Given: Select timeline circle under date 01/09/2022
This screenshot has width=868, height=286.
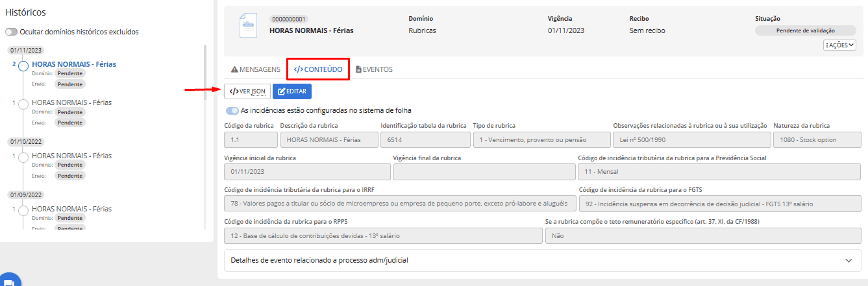Looking at the screenshot, I should [24, 209].
